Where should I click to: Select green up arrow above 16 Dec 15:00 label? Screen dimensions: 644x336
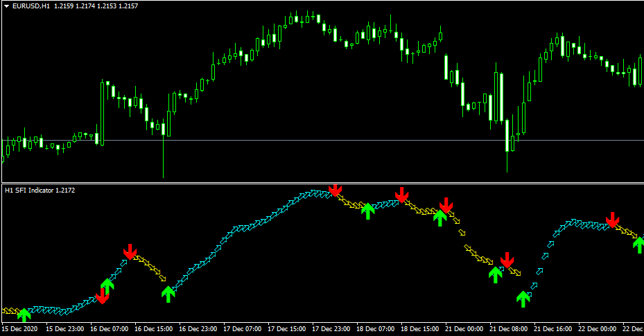click(x=168, y=294)
